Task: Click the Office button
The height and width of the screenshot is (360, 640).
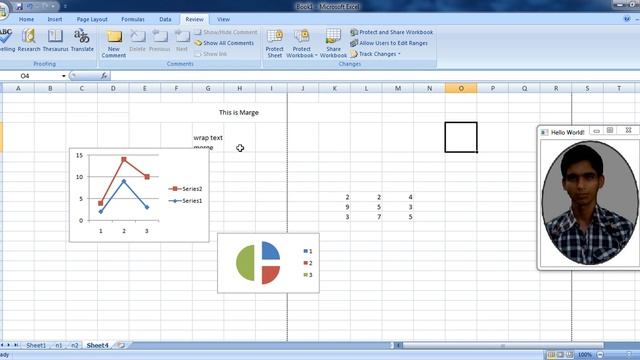Action: pos(3,11)
